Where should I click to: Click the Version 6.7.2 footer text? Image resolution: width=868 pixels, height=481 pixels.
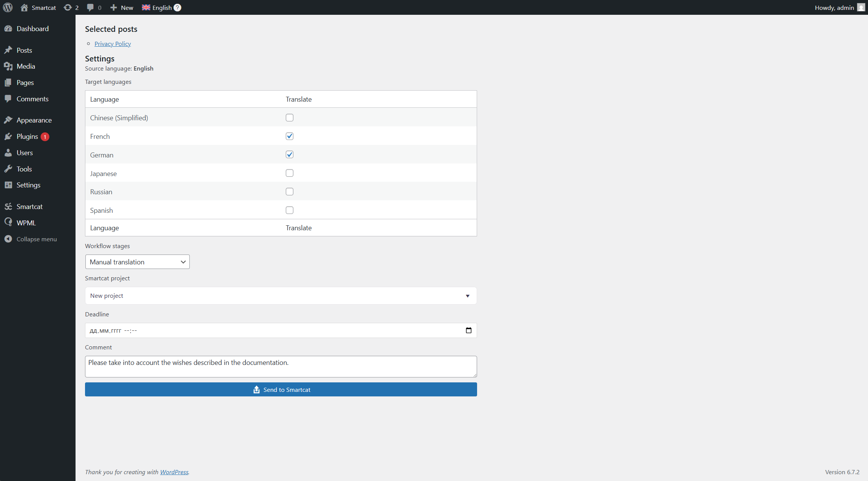[x=842, y=472]
